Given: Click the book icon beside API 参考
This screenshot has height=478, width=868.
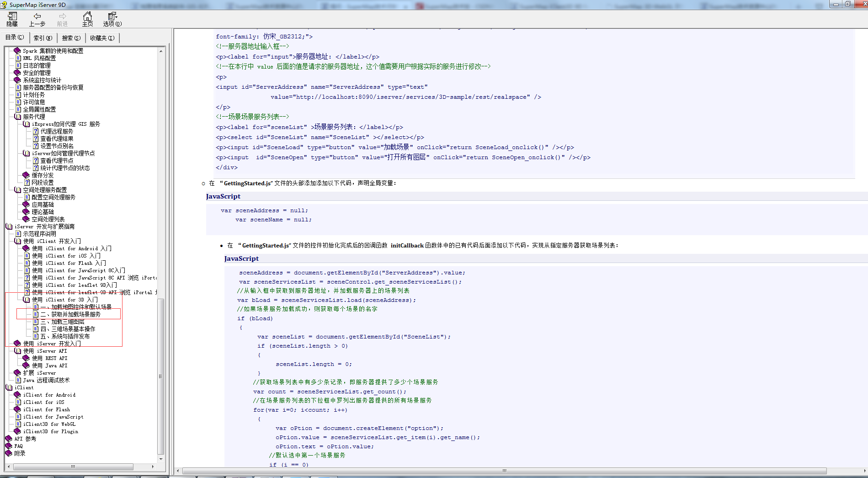Looking at the screenshot, I should 9,439.
